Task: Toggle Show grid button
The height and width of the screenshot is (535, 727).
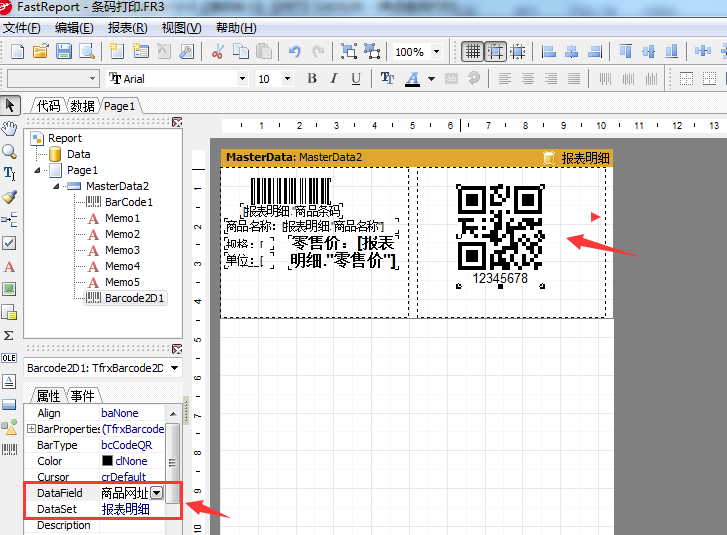Action: (472, 51)
